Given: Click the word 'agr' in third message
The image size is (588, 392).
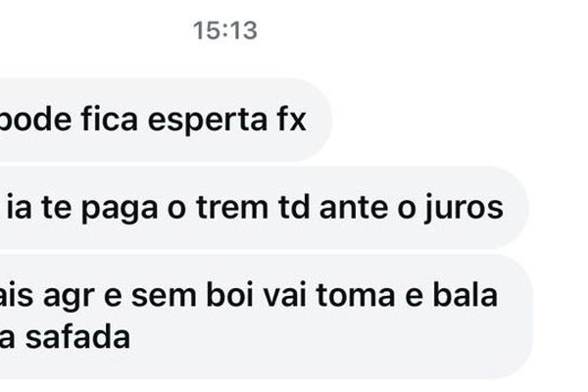Looking at the screenshot, I should 69,298.
